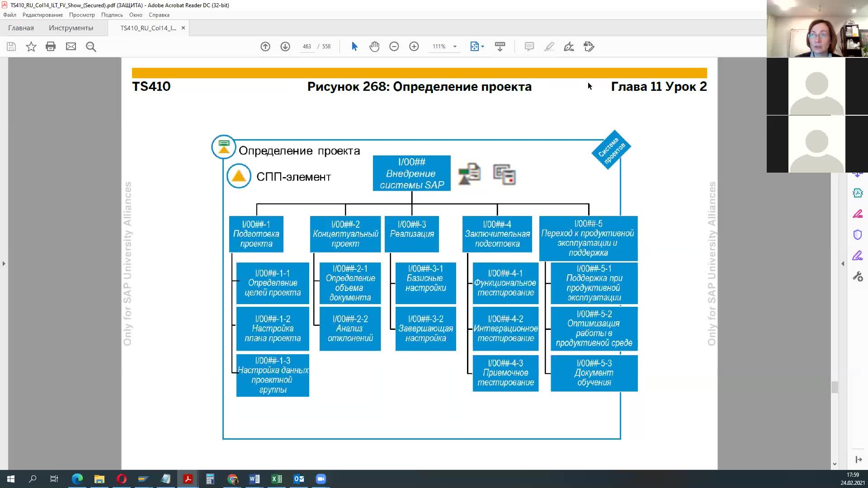Click the export PDF icon in right pane
This screenshot has height=488, width=868.
tap(858, 193)
